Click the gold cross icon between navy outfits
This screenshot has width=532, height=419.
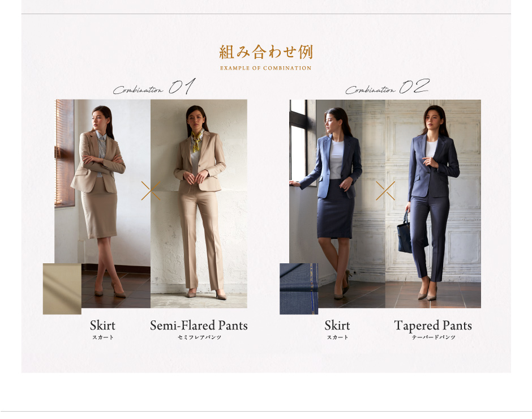[385, 190]
